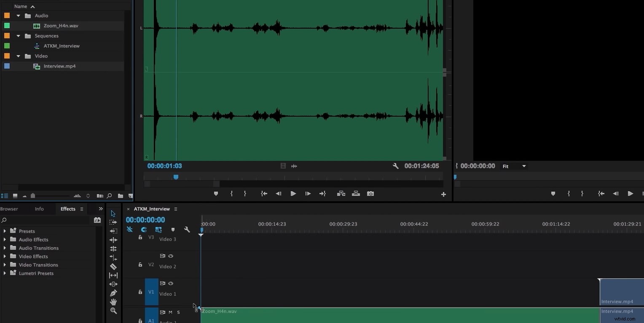Select the Track Select Forward tool
Image resolution: width=644 pixels, height=323 pixels.
[113, 222]
